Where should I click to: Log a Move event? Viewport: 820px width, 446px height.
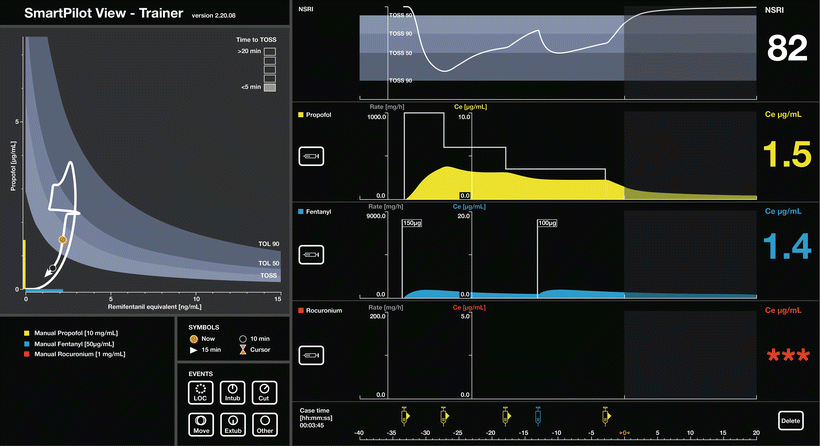[200, 425]
